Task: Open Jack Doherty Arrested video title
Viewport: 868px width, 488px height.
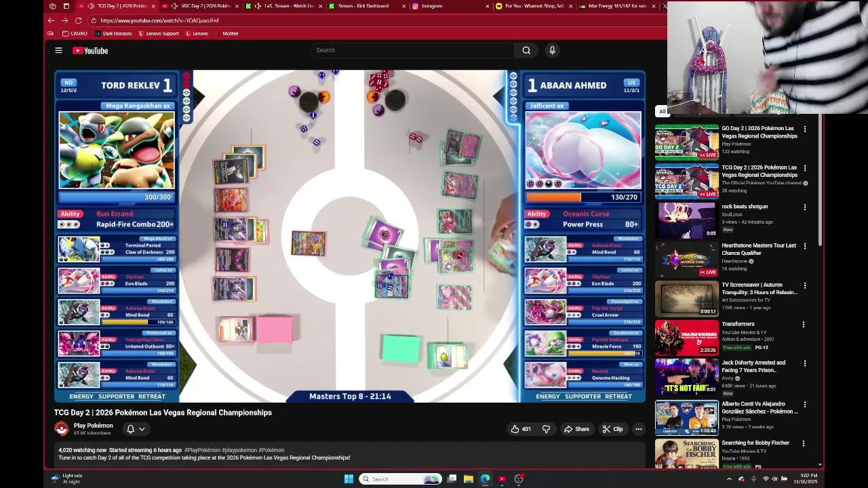Action: pyautogui.click(x=753, y=367)
